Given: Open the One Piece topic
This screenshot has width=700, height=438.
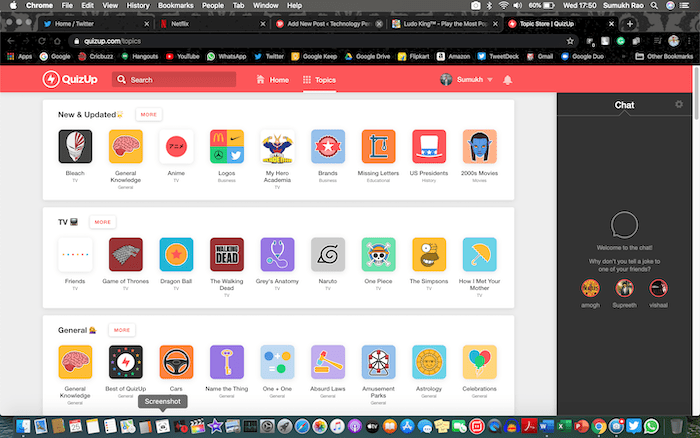Looking at the screenshot, I should (378, 254).
